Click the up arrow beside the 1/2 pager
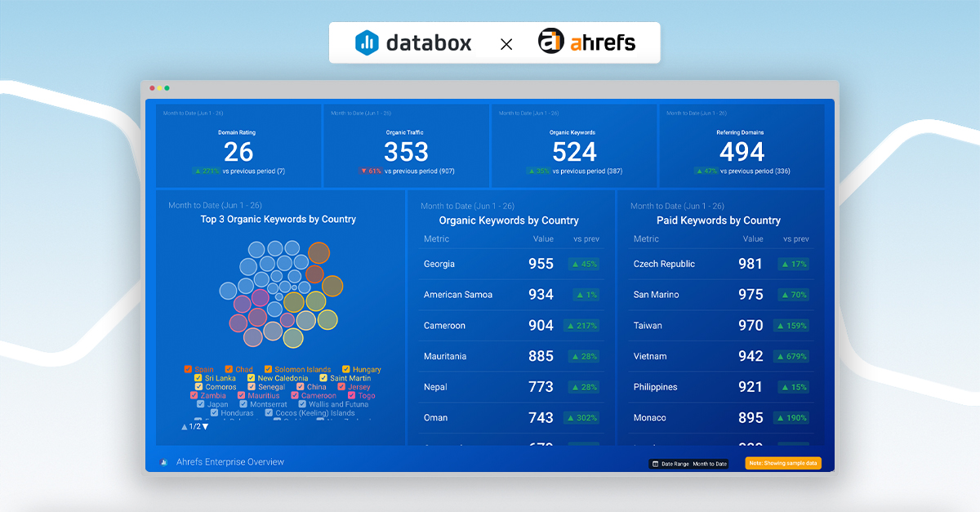 [184, 425]
